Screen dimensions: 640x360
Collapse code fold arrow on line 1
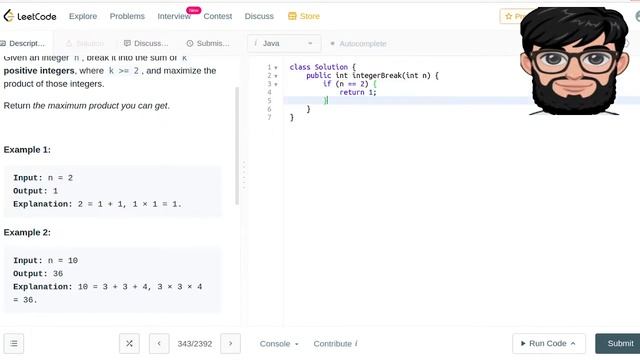pos(276,67)
